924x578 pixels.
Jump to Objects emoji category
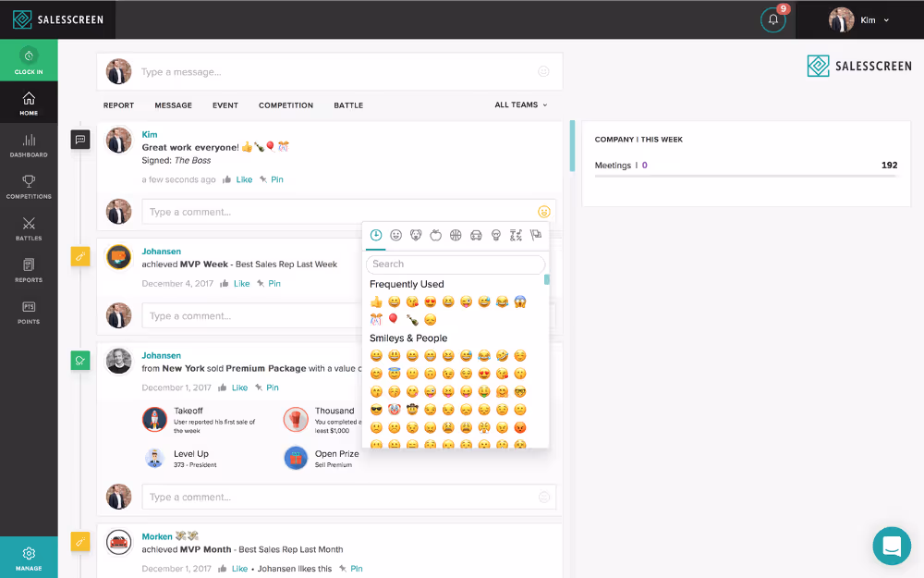(x=496, y=235)
